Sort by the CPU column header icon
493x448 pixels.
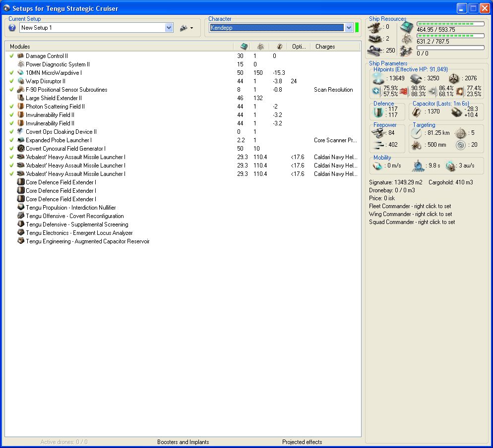tap(244, 47)
